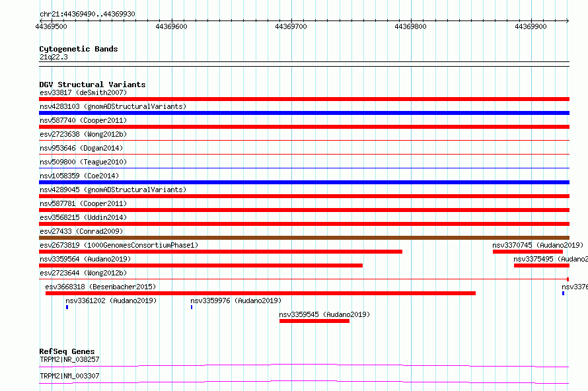This screenshot has height=391, width=588.
Task: Open nsv953646 (Dogan2014) variant label
Action: [x=81, y=148]
